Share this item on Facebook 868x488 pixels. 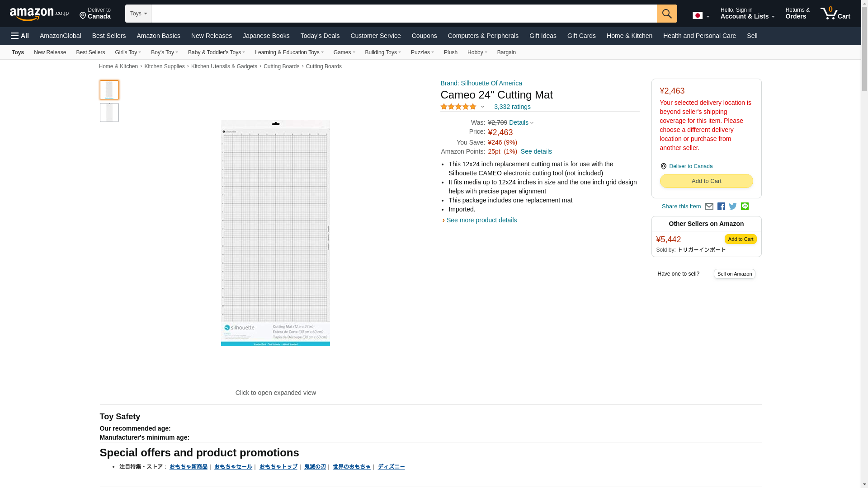(721, 206)
